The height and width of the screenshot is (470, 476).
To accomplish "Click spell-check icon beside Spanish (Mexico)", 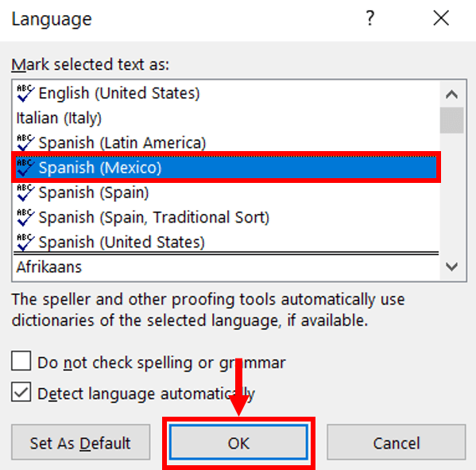I will click(25, 168).
